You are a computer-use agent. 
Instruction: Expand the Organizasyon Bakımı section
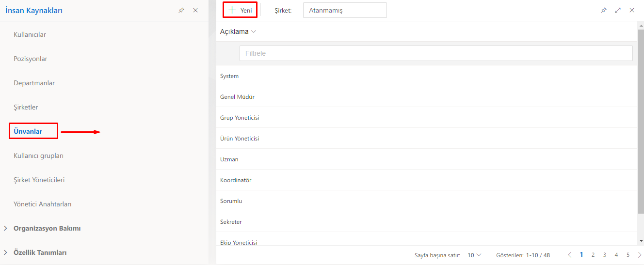pos(5,228)
